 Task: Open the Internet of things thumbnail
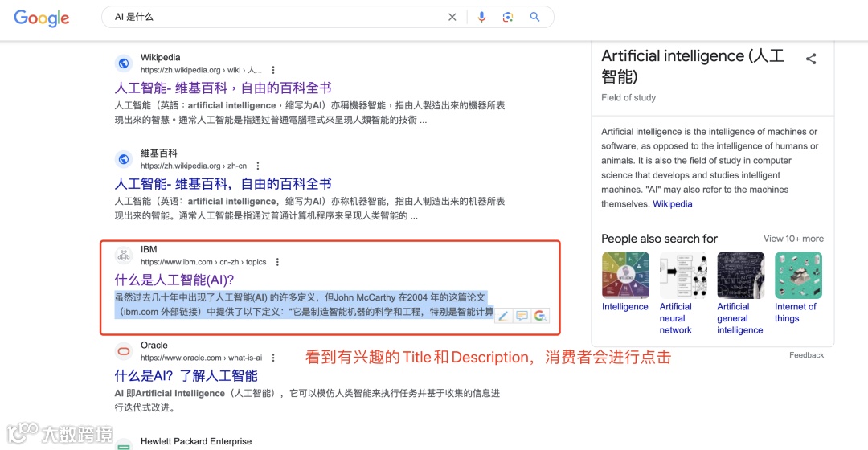tap(798, 275)
